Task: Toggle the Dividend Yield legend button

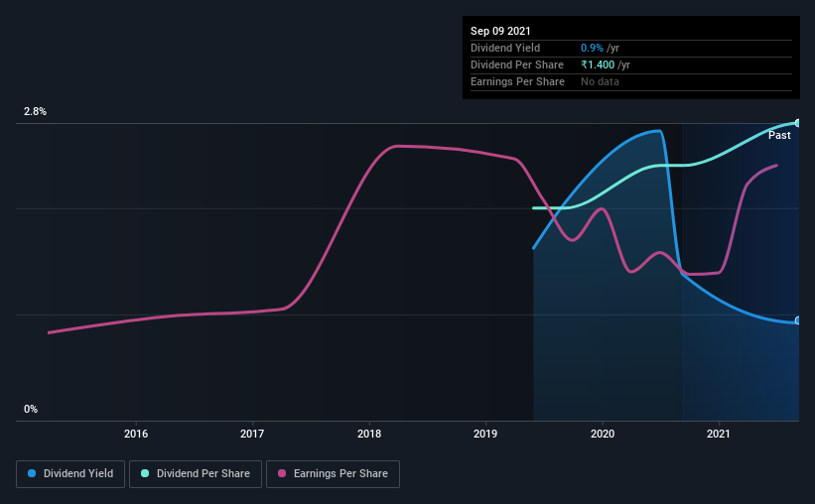Action: [70, 474]
